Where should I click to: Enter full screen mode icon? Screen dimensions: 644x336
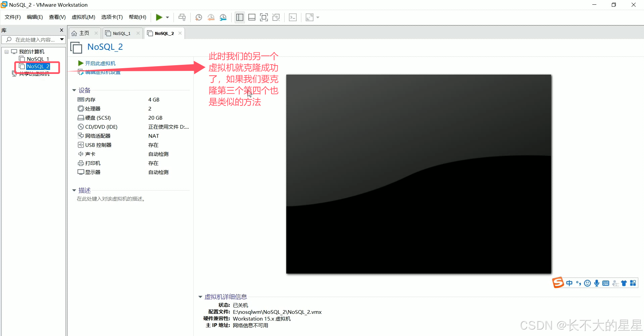click(264, 17)
